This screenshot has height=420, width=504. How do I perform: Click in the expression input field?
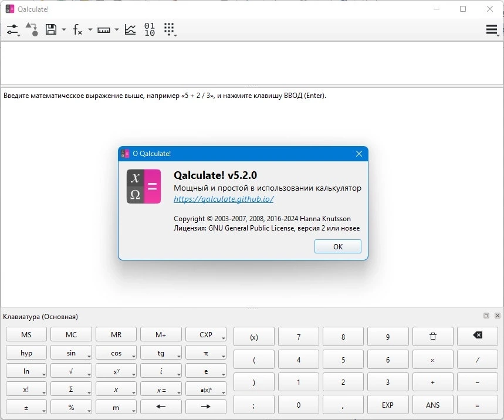[252, 63]
